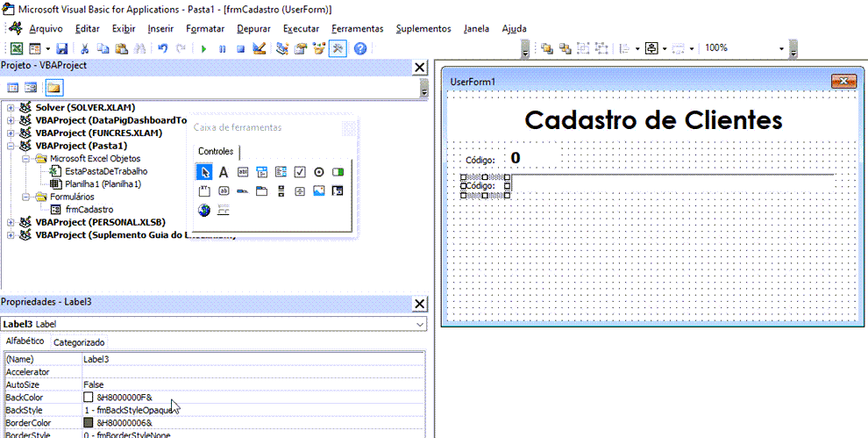868x438 pixels.
Task: Select the CommandButton tool in toolbox
Action: [x=223, y=191]
